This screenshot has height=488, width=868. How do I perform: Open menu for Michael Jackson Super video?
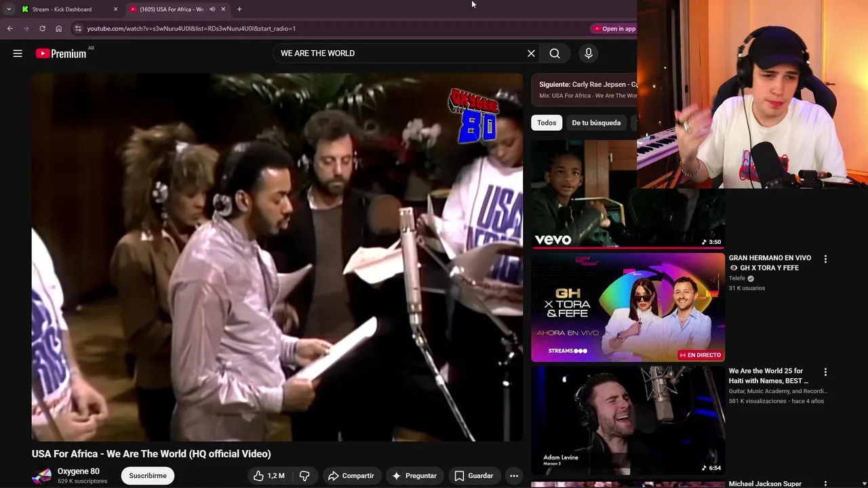tap(825, 485)
